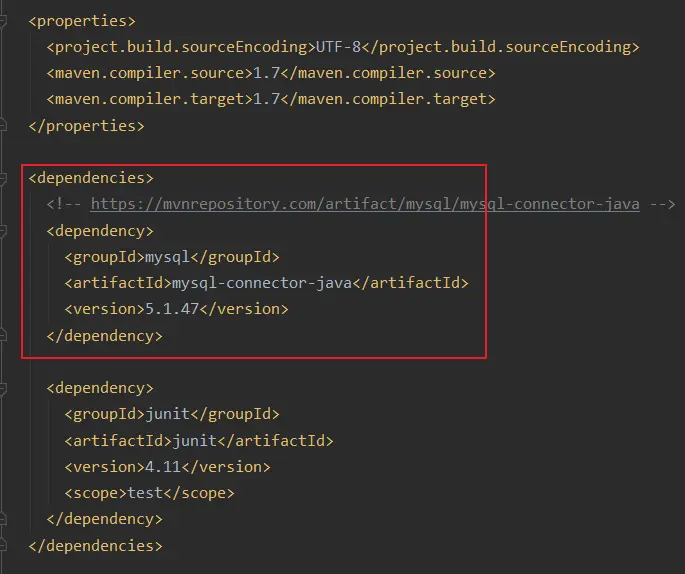
Task: Collapse the mysql dependency block fold marker
Action: coord(3,231)
